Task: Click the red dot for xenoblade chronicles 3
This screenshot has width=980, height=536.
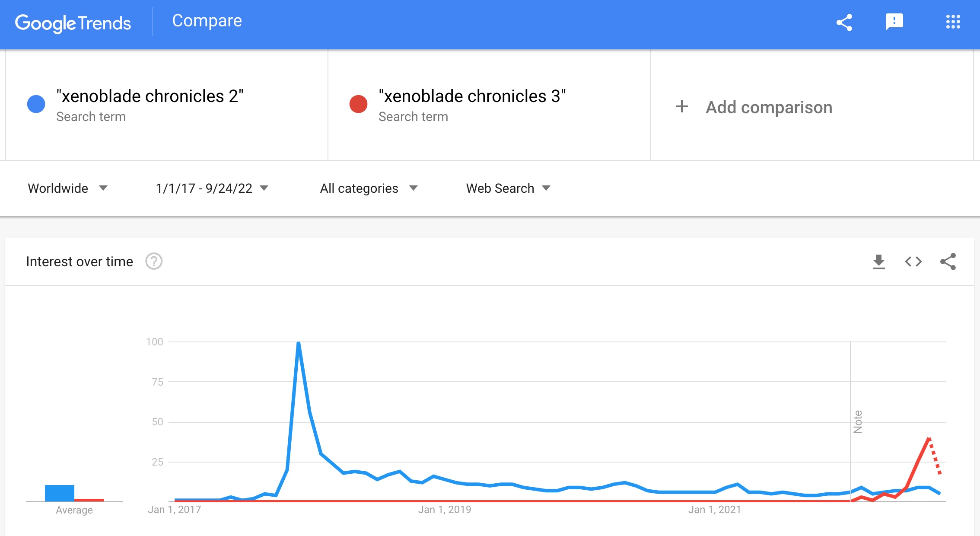Action: (x=358, y=104)
